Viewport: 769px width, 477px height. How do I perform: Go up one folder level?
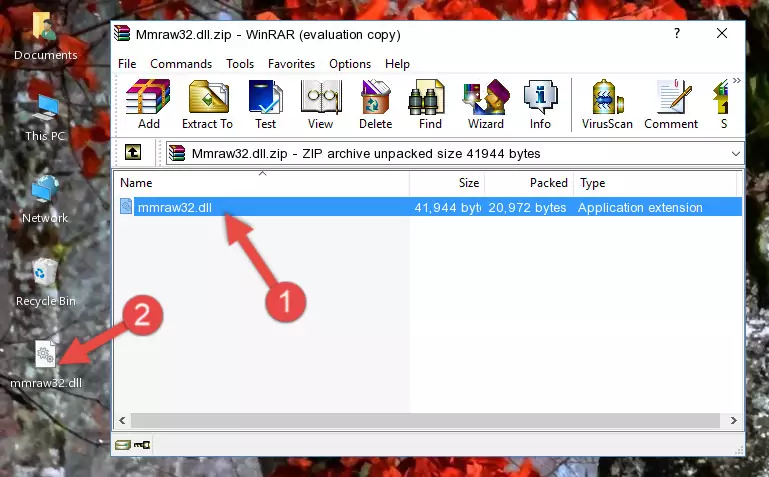coord(133,152)
